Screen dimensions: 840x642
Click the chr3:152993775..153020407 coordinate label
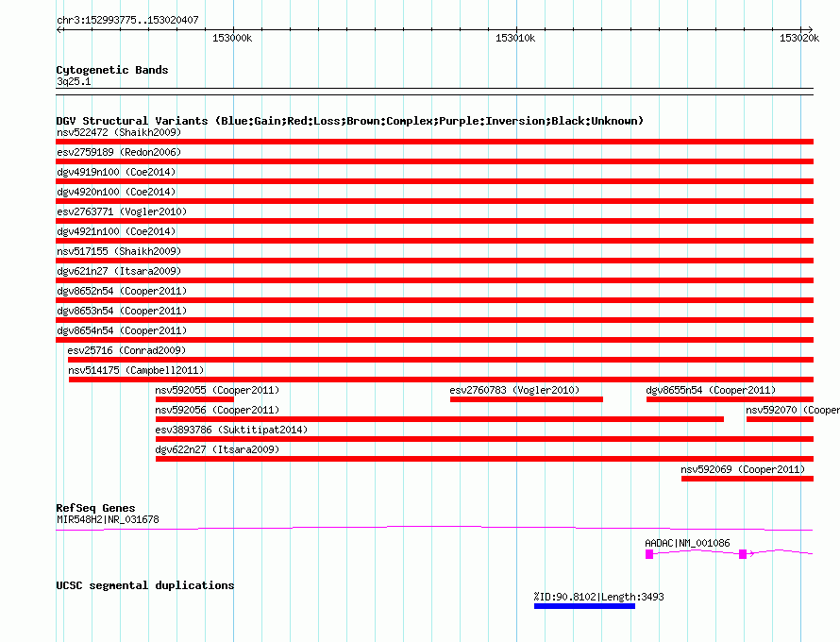click(x=127, y=20)
